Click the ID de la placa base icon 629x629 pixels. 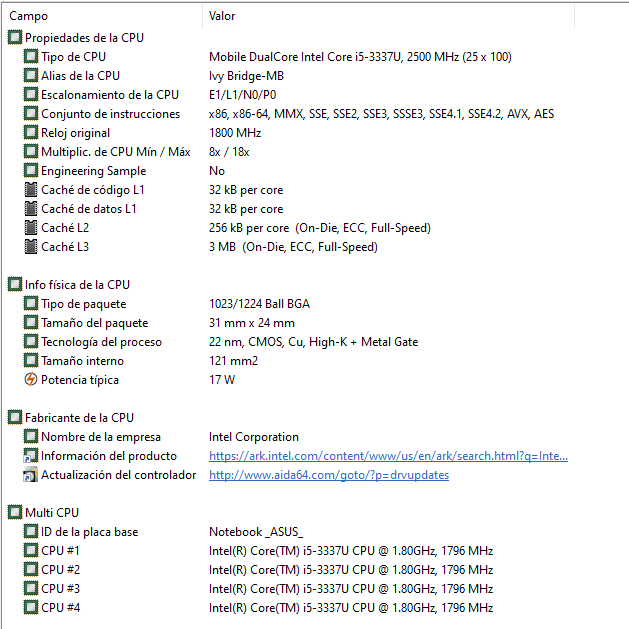(31, 532)
